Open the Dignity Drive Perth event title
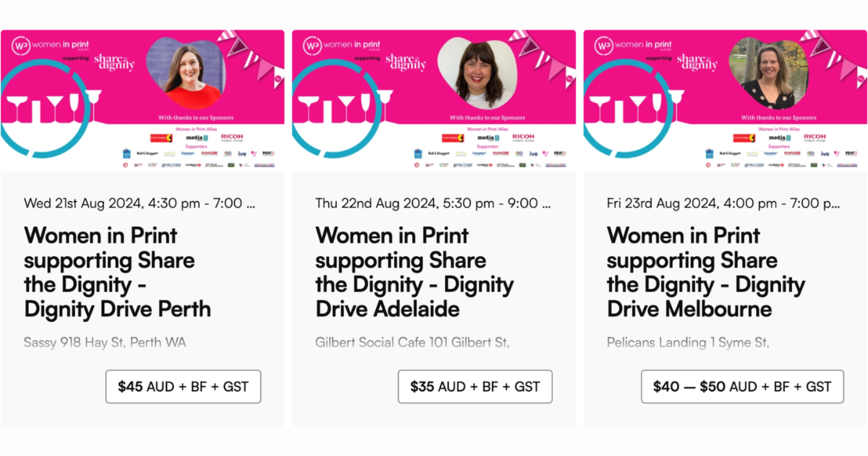The width and height of the screenshot is (868, 456). pyautogui.click(x=117, y=272)
